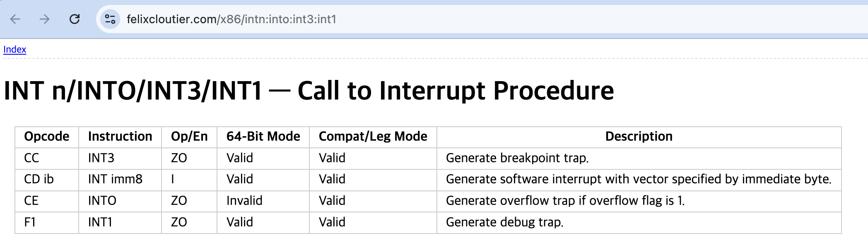Click the CD ib opcode cell

tap(38, 179)
